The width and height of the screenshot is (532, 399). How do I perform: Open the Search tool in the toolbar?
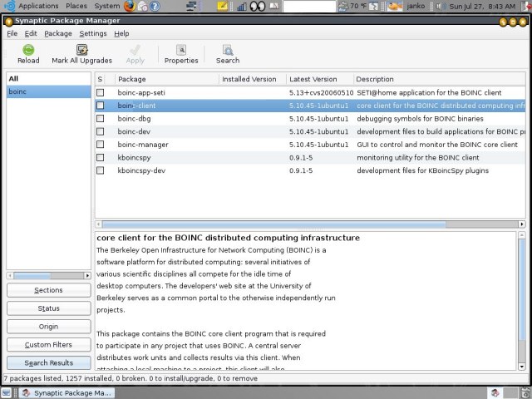228,54
